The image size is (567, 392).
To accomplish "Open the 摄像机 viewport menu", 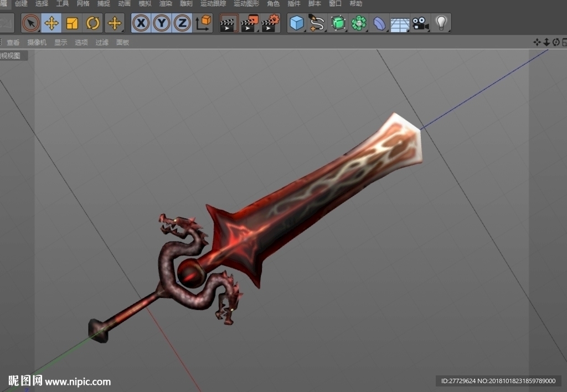I will [37, 42].
